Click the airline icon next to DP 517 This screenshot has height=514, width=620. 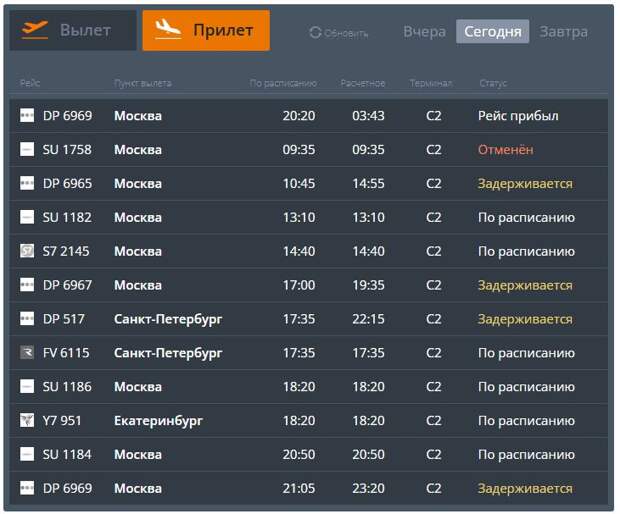click(x=27, y=319)
